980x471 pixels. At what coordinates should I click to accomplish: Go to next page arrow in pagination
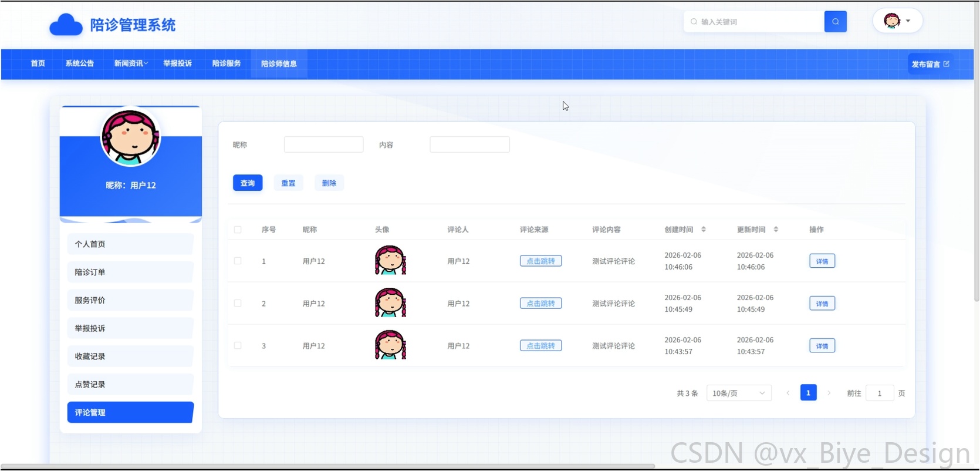coord(829,393)
